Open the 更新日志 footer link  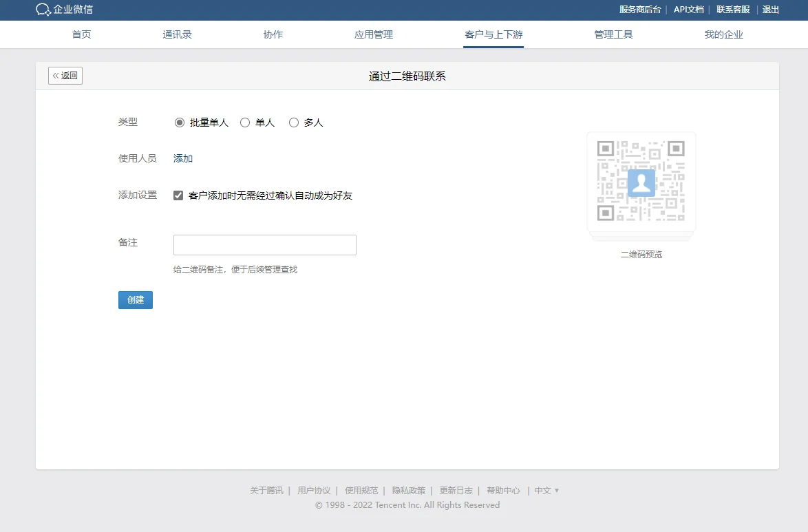pyautogui.click(x=456, y=490)
